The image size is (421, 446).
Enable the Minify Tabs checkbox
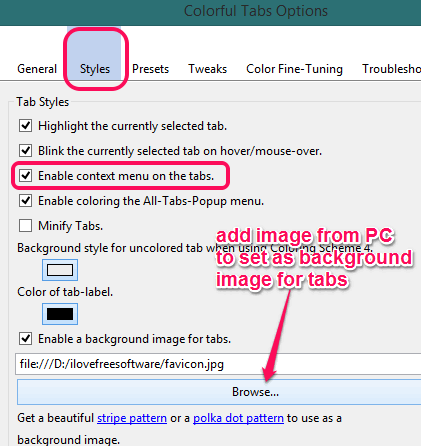(x=25, y=226)
